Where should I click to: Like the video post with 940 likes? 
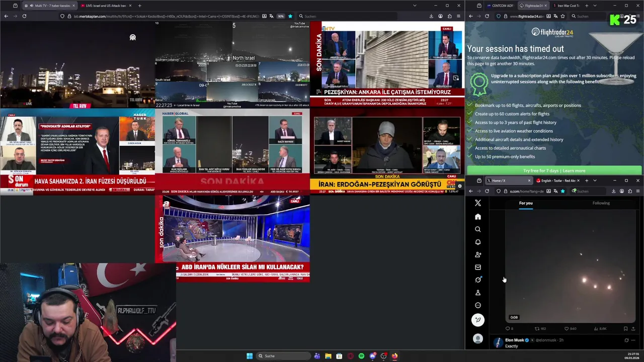[570, 329]
